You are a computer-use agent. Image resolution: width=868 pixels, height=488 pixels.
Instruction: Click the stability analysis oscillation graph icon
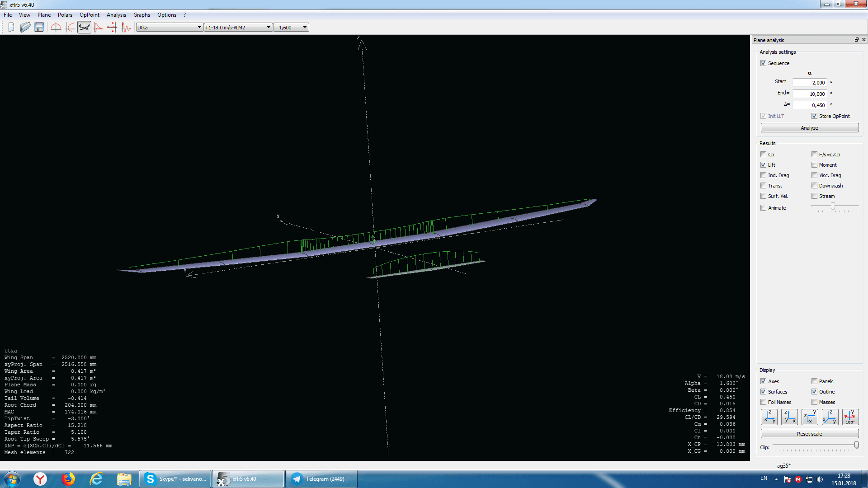point(126,28)
